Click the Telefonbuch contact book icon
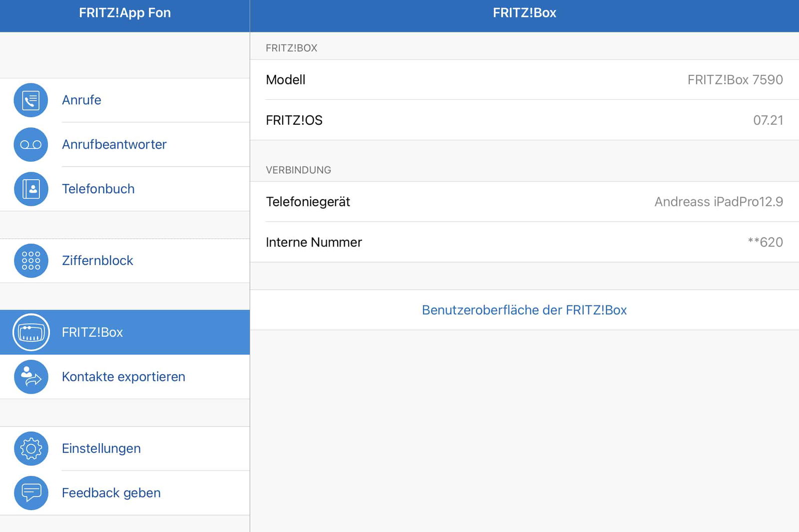This screenshot has width=799, height=532. (31, 189)
